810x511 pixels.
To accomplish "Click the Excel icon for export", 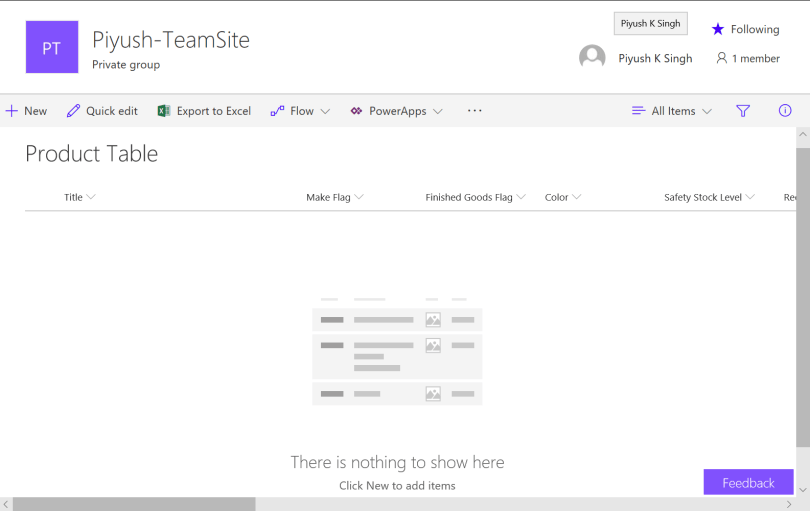I will point(164,111).
